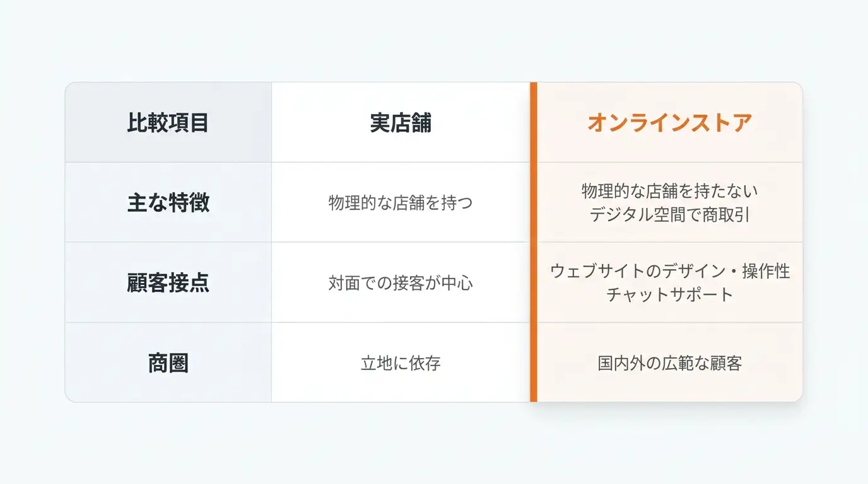Click the 主な特徴 row label

pyautogui.click(x=168, y=202)
